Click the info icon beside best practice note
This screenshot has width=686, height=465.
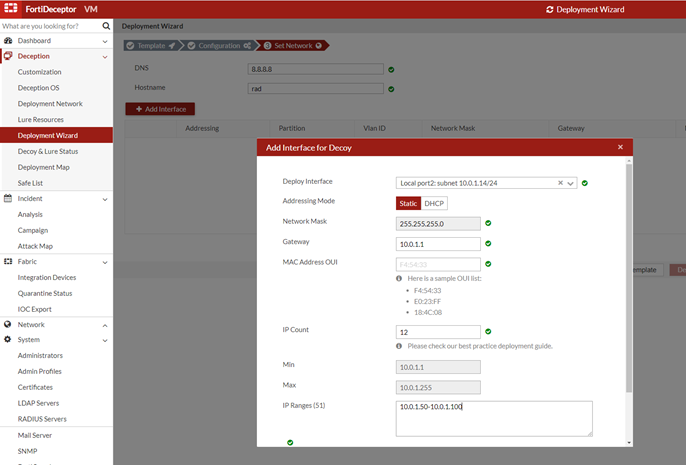point(399,346)
